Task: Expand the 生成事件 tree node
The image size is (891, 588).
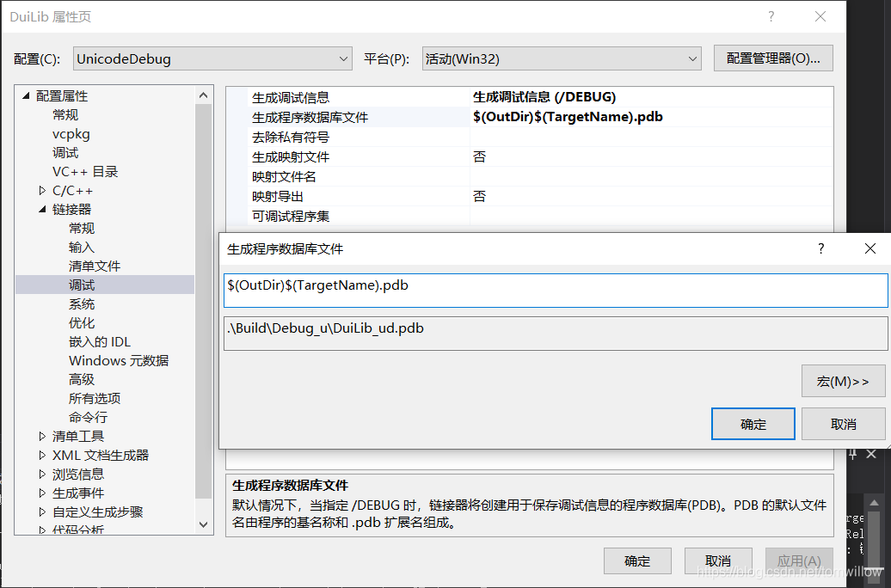Action: click(x=42, y=493)
